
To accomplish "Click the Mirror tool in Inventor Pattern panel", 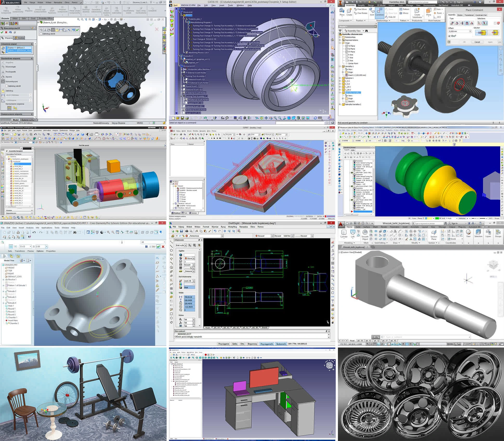I will [404, 13].
